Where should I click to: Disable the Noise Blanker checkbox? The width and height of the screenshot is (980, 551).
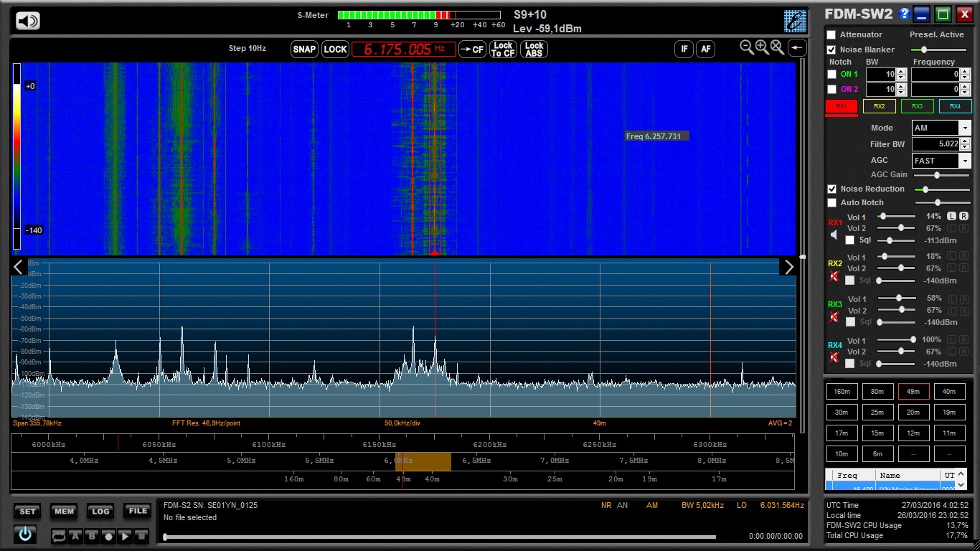pyautogui.click(x=831, y=50)
